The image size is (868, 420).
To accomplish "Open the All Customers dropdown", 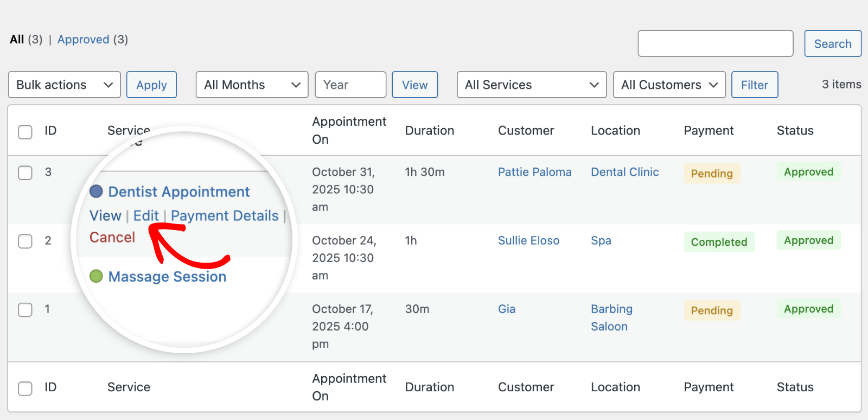I will pyautogui.click(x=669, y=85).
